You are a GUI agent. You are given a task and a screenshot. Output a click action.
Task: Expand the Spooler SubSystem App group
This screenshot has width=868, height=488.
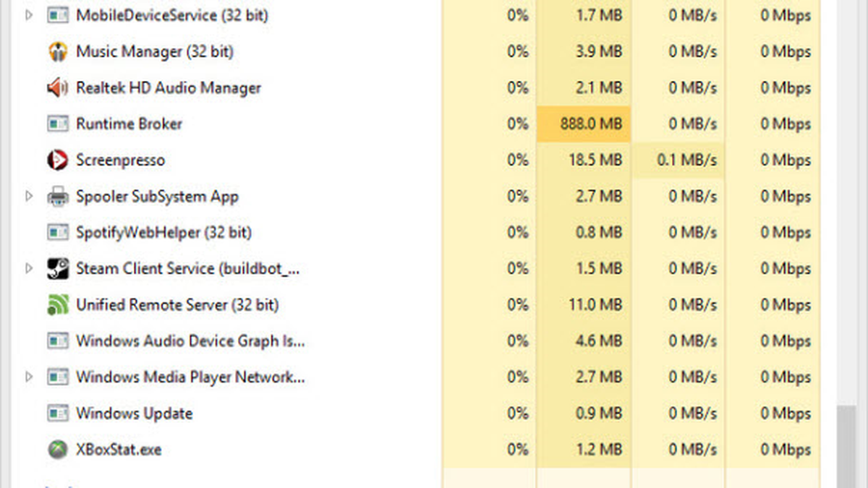[x=29, y=196]
